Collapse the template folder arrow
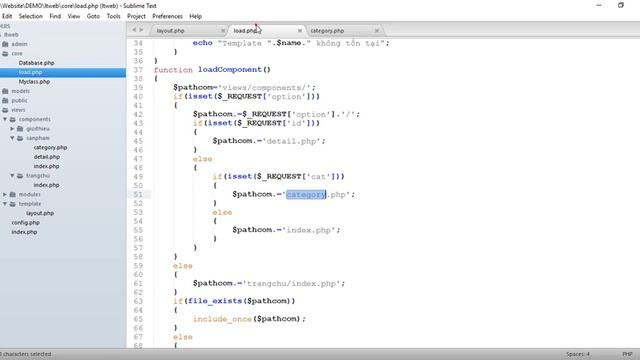Image resolution: width=640 pixels, height=360 pixels. click(x=5, y=204)
